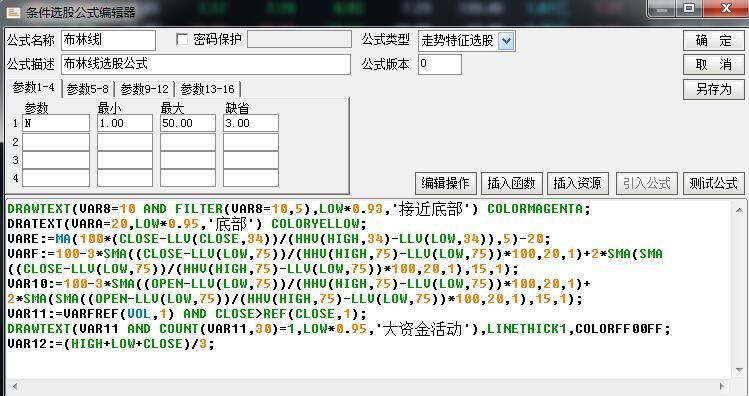Click the 测试公式 button

714,183
